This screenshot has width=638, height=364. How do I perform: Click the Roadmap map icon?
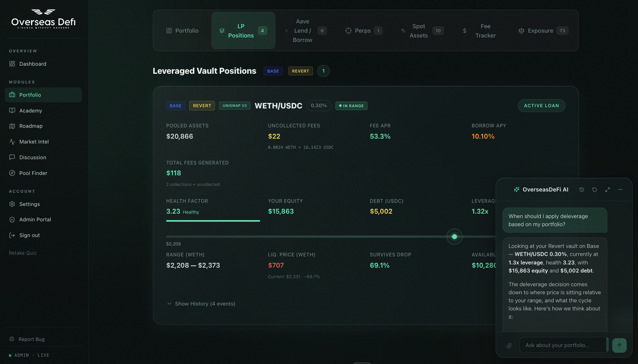pos(12,126)
